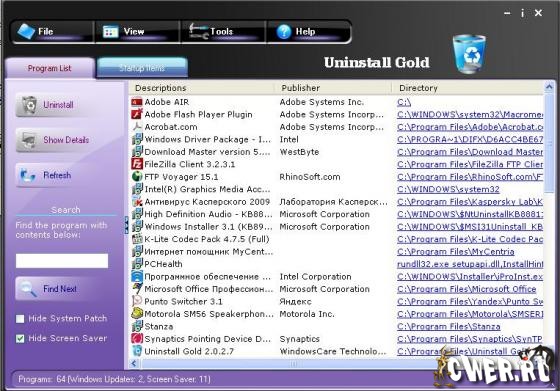This screenshot has width=560, height=391.
Task: Focus the search text field
Action: pyautogui.click(x=62, y=261)
